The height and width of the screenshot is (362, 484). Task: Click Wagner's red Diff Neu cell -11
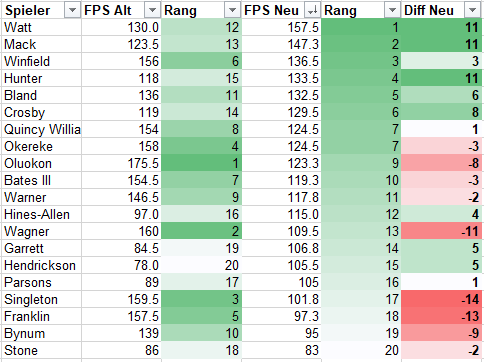442,231
